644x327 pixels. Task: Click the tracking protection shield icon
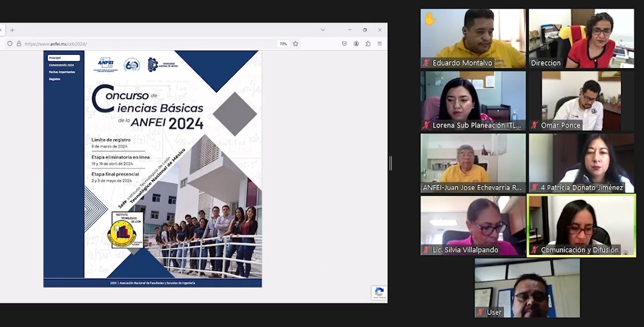pyautogui.click(x=10, y=43)
